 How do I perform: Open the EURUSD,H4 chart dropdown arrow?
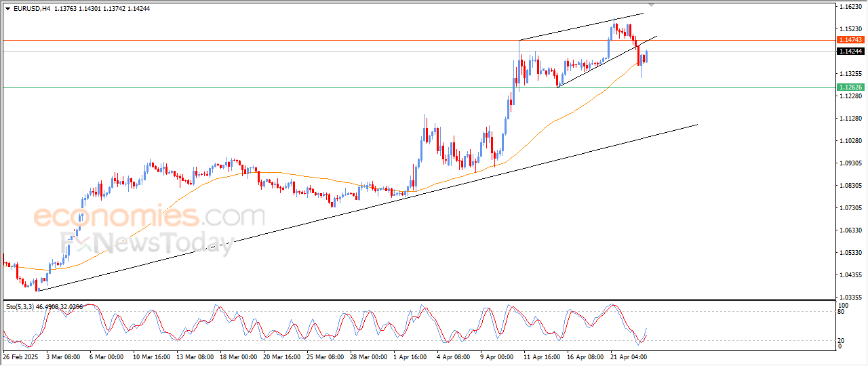point(7,8)
